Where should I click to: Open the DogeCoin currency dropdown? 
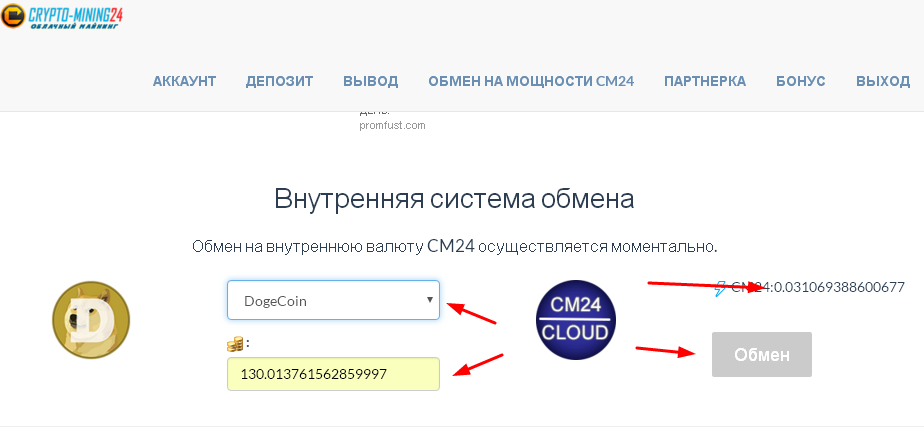click(x=334, y=300)
